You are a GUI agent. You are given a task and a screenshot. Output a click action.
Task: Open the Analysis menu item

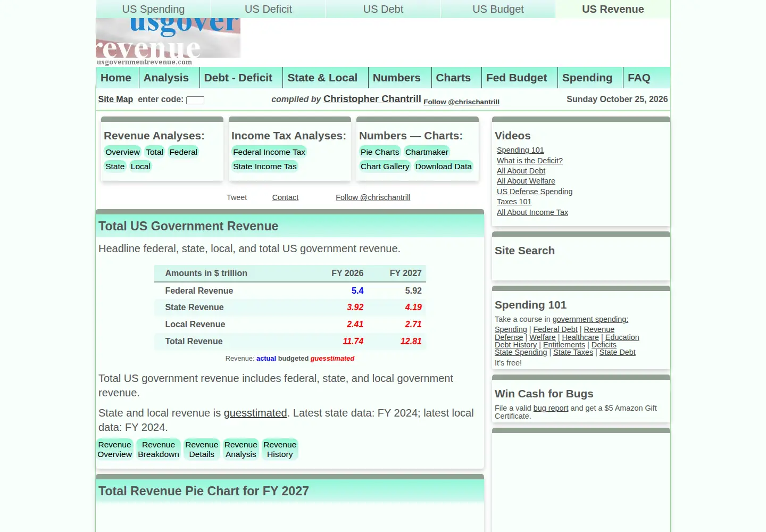pyautogui.click(x=166, y=78)
